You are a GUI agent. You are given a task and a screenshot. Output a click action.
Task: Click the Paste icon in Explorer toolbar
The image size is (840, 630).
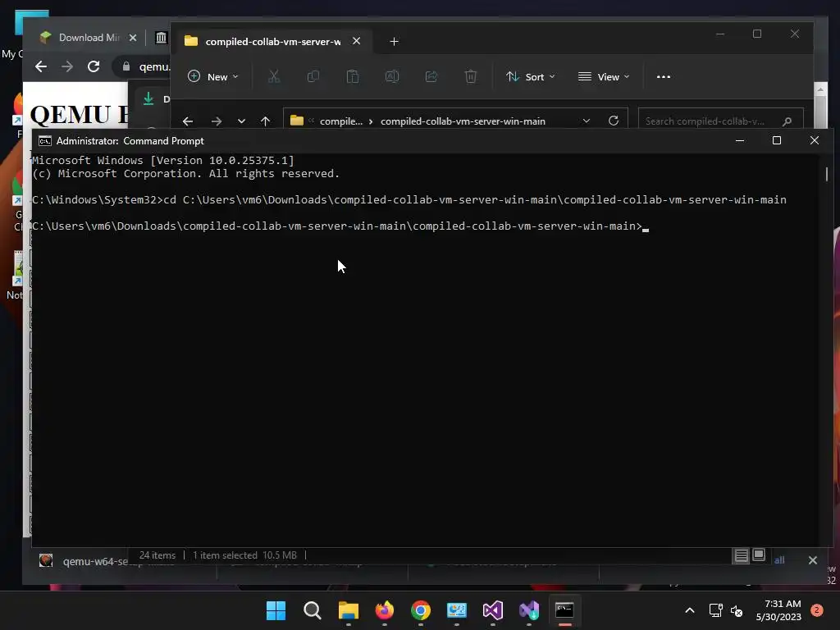point(353,76)
